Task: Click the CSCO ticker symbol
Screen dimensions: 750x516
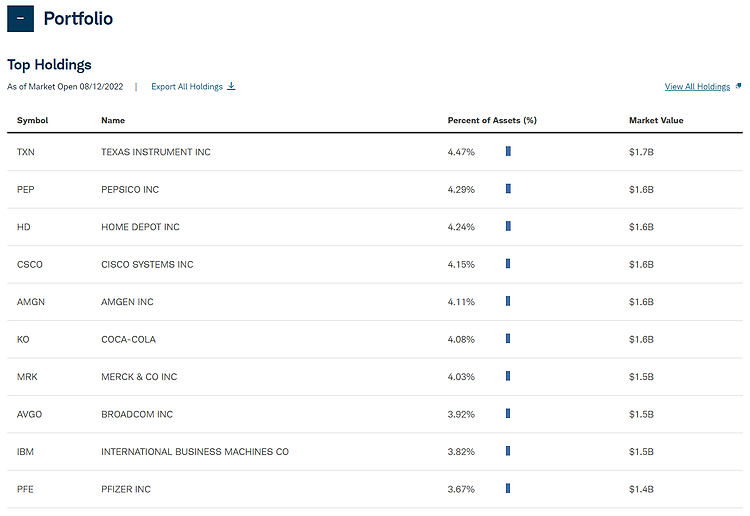Action: [x=30, y=264]
